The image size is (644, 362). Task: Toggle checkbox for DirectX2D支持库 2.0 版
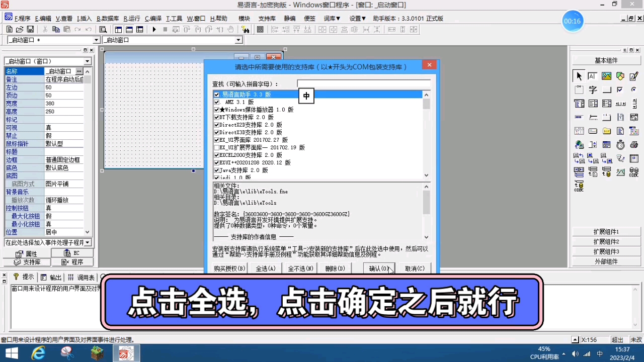tap(217, 125)
